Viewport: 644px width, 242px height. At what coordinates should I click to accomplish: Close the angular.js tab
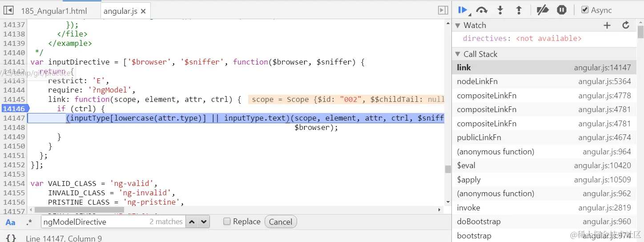coord(143,12)
